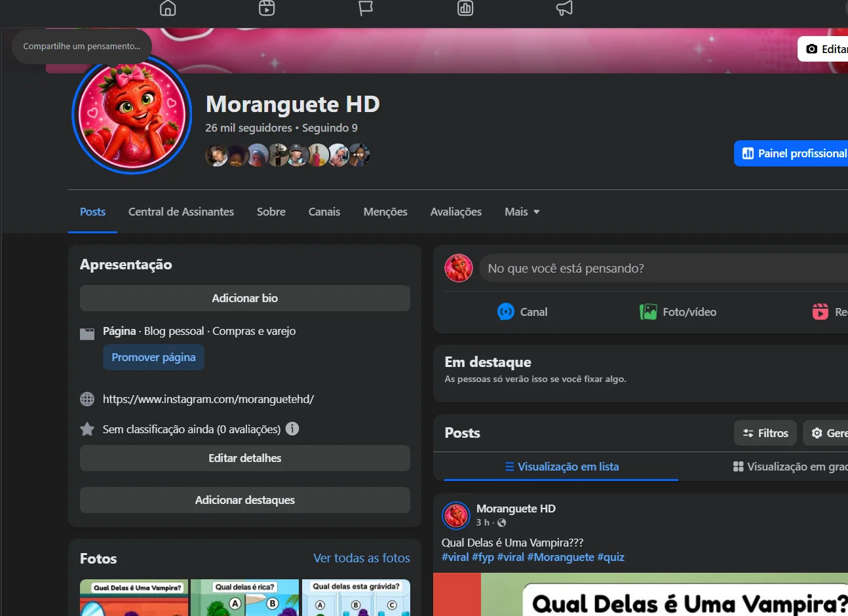
Task: Open the Reels video icon in top bar
Action: point(267,8)
